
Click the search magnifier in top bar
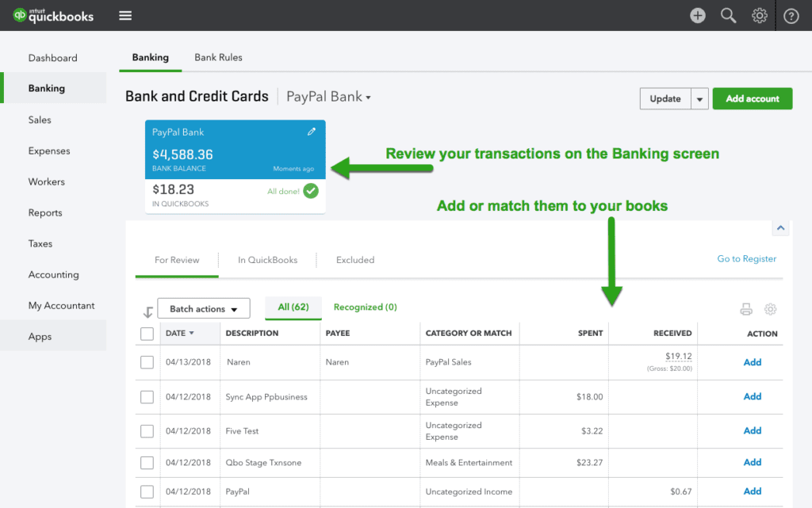pos(728,15)
